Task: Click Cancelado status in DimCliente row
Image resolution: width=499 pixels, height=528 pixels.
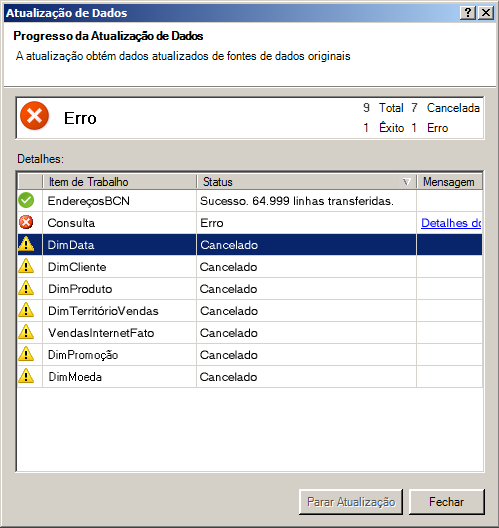Action: 229,267
